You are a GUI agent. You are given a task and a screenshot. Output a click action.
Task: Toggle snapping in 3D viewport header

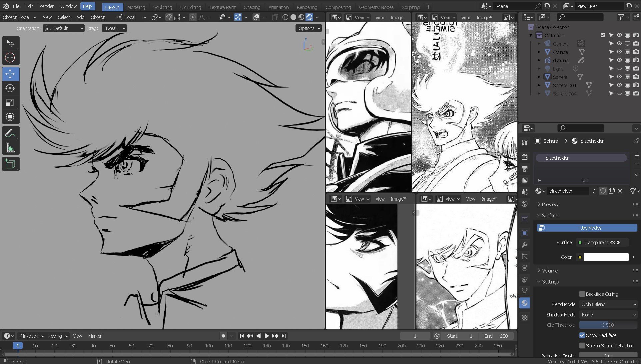pos(169,17)
